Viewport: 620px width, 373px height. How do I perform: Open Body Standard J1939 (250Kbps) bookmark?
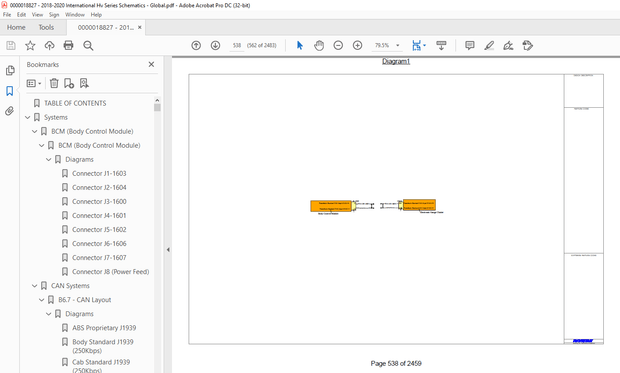[x=103, y=346]
